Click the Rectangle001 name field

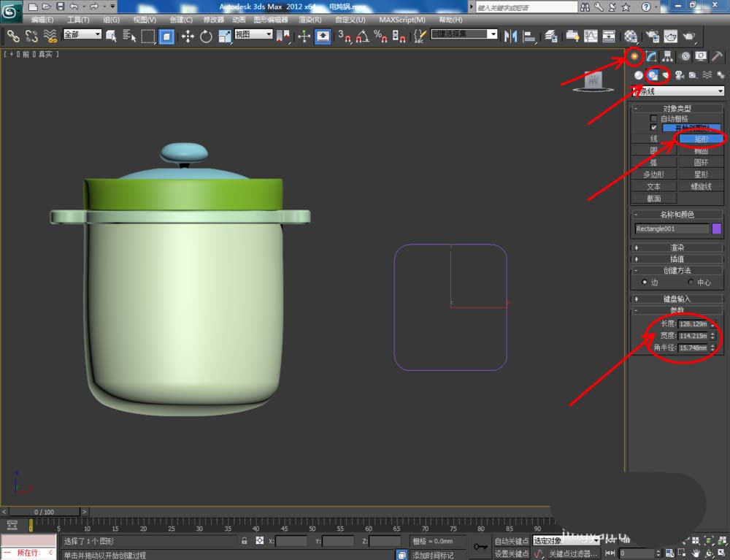(672, 229)
